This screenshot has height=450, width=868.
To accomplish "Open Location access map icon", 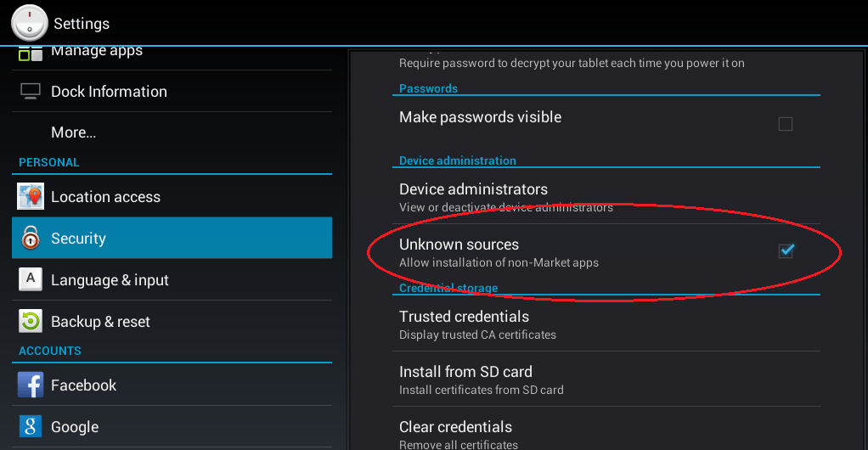I will pos(31,196).
